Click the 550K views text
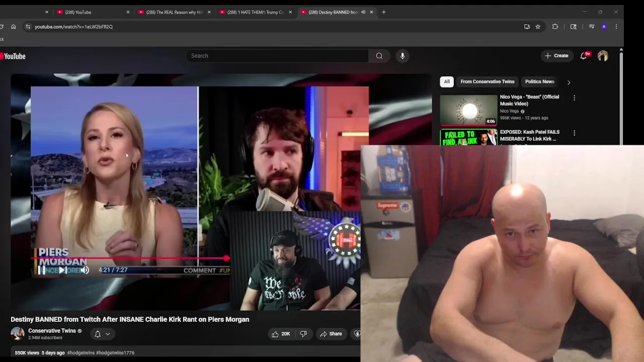The width and height of the screenshot is (644, 362). [x=27, y=353]
